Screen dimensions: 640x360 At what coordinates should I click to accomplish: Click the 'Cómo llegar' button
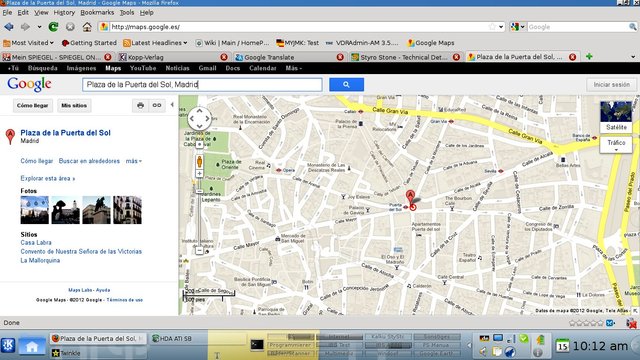point(33,105)
